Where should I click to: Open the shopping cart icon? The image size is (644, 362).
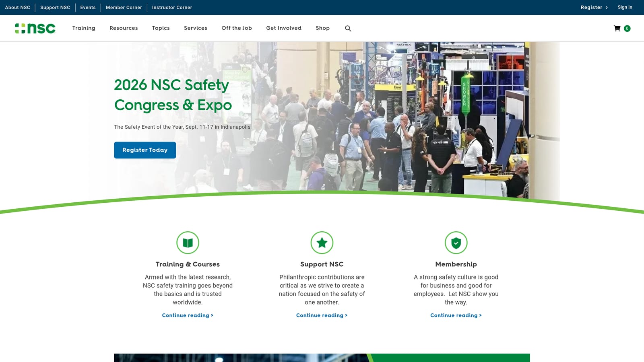pyautogui.click(x=617, y=28)
